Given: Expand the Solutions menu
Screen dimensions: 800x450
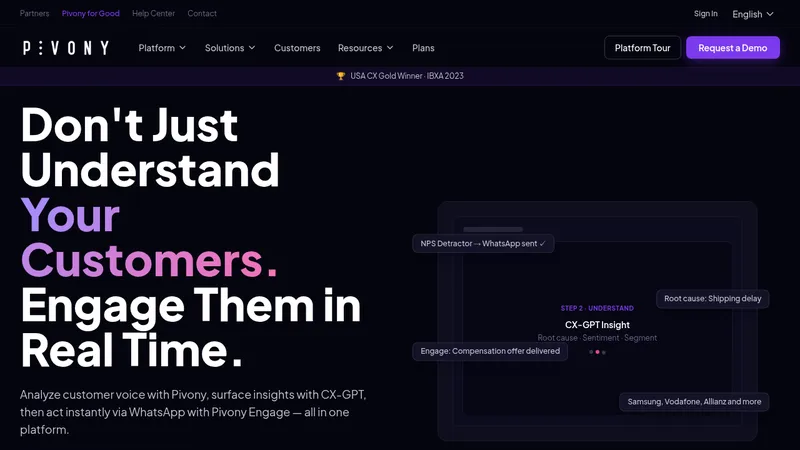Looking at the screenshot, I should [x=230, y=48].
